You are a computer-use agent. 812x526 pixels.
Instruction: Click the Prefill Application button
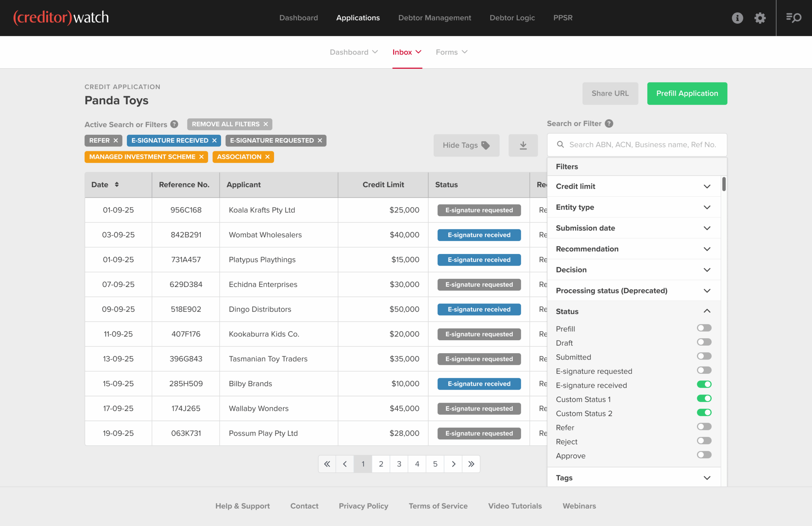(687, 93)
